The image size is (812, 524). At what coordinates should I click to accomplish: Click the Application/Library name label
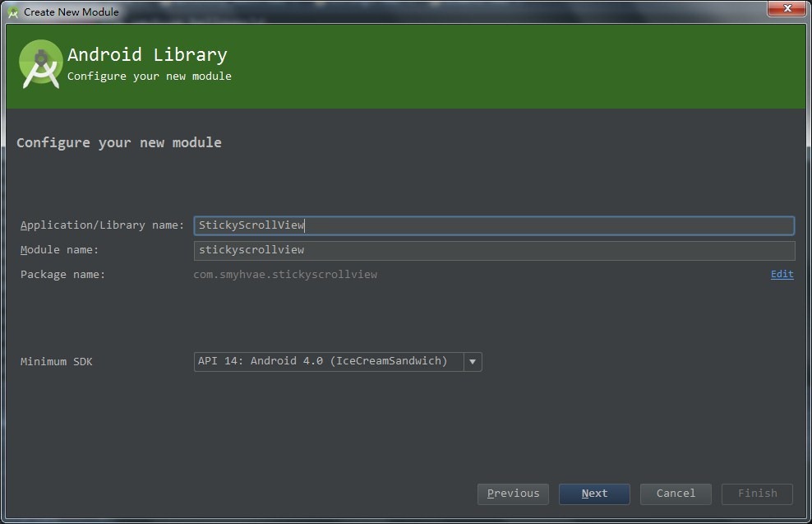pyautogui.click(x=102, y=225)
